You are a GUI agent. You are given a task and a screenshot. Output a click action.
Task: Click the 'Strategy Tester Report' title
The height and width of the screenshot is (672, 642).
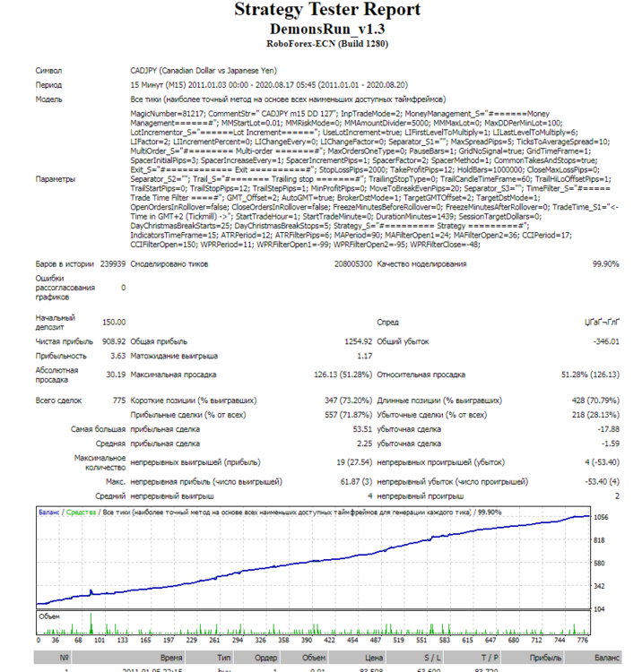click(327, 10)
